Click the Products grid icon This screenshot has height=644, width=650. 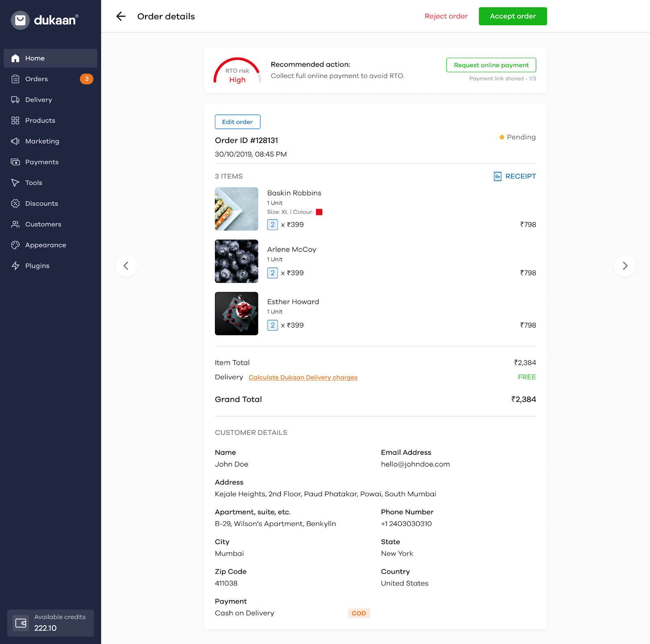(x=15, y=120)
